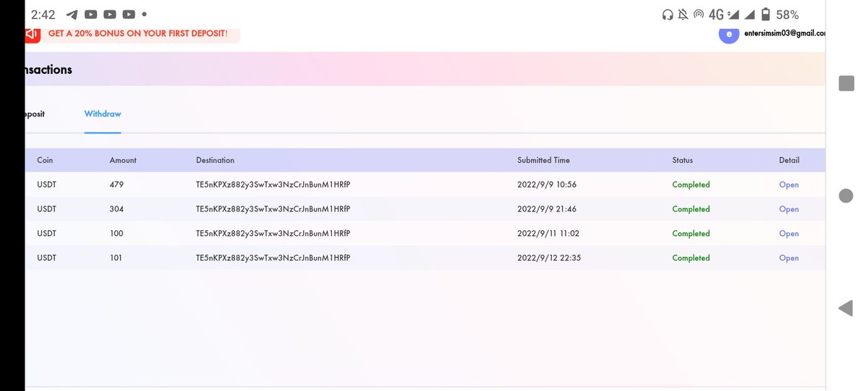868x391 pixels.
Task: Tap the circle home navigation button
Action: [846, 195]
